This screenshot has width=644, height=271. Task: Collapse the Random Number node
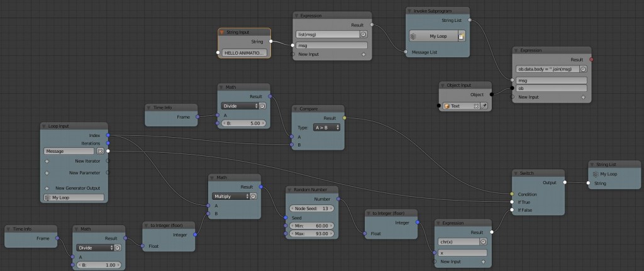(x=290, y=189)
